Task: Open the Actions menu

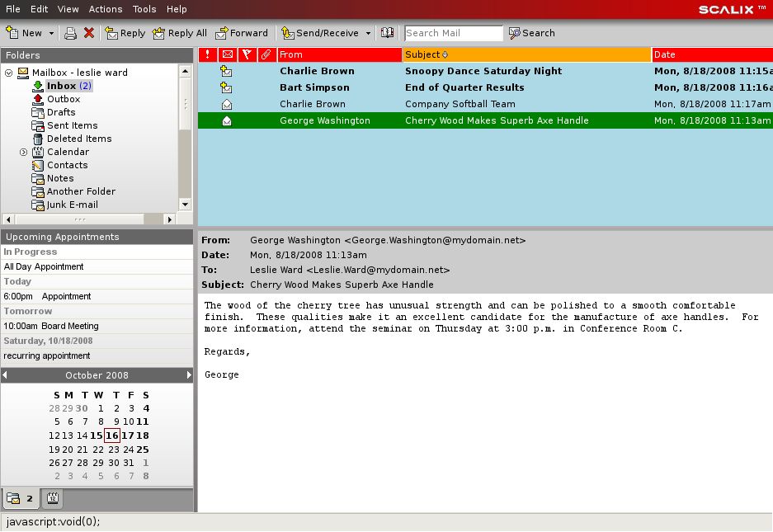Action: pyautogui.click(x=106, y=9)
